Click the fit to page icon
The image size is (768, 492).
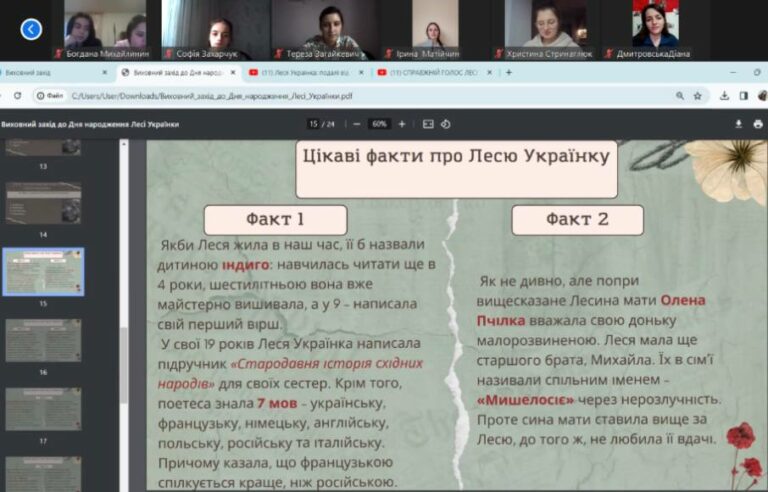click(x=428, y=124)
